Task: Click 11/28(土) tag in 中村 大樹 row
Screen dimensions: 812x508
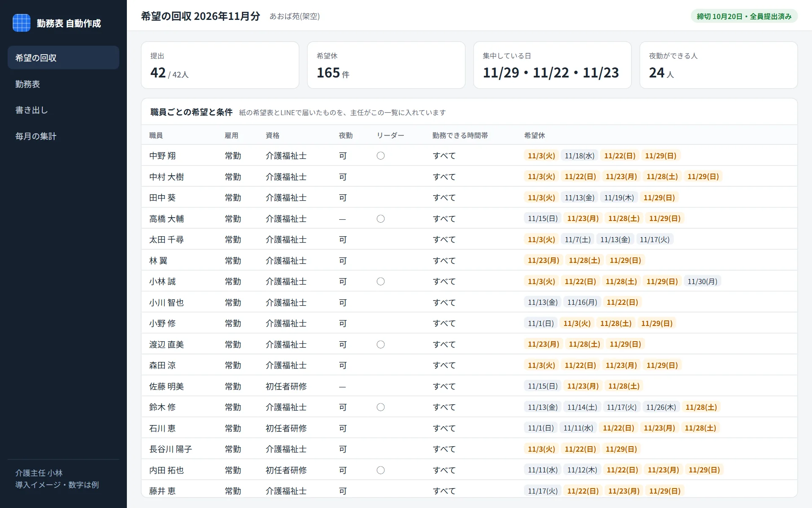Action: pos(662,177)
